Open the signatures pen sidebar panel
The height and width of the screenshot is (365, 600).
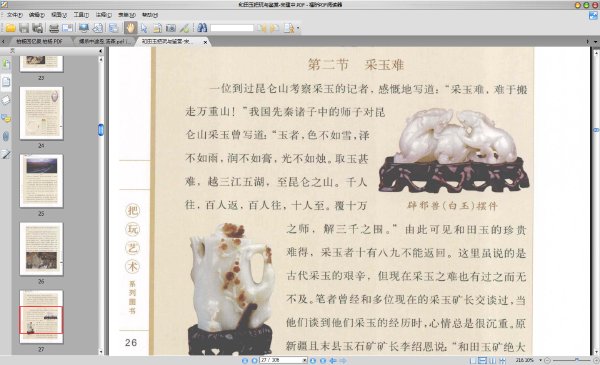coord(6,154)
